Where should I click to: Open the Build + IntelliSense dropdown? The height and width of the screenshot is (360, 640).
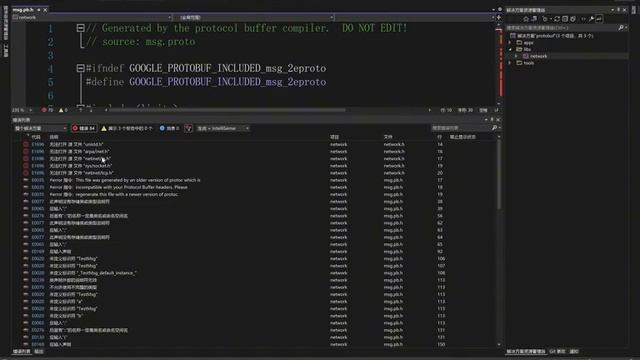coord(222,128)
